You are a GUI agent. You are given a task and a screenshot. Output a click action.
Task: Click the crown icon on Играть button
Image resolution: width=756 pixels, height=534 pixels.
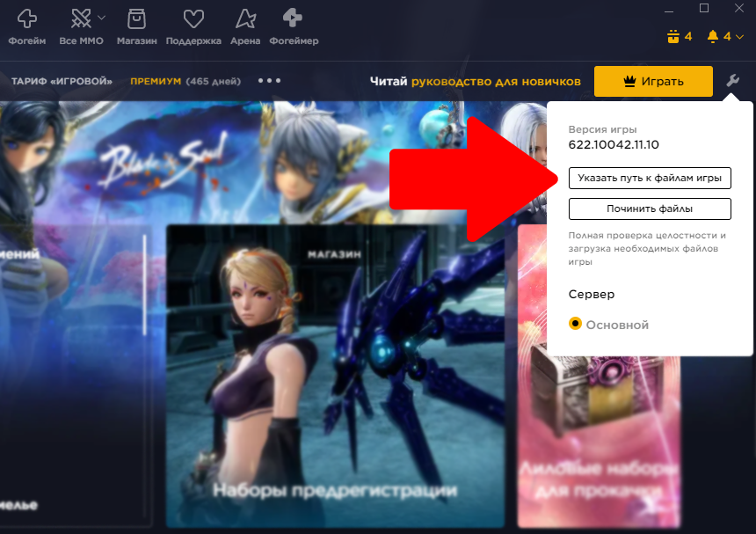pyautogui.click(x=629, y=81)
